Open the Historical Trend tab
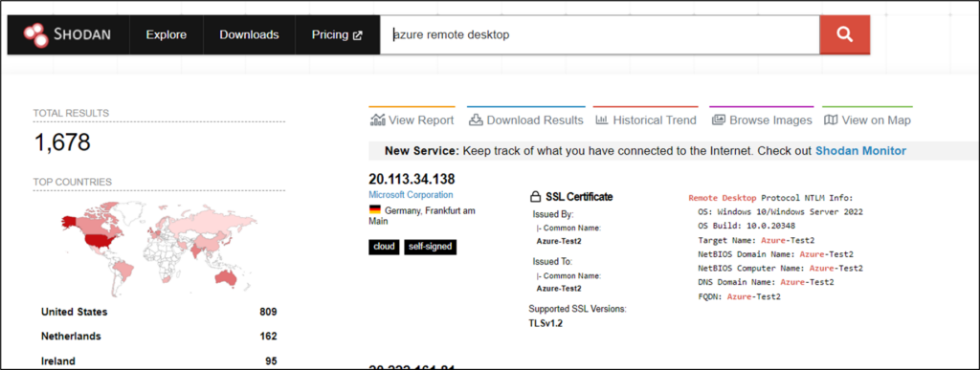This screenshot has height=370, width=980. click(x=646, y=120)
